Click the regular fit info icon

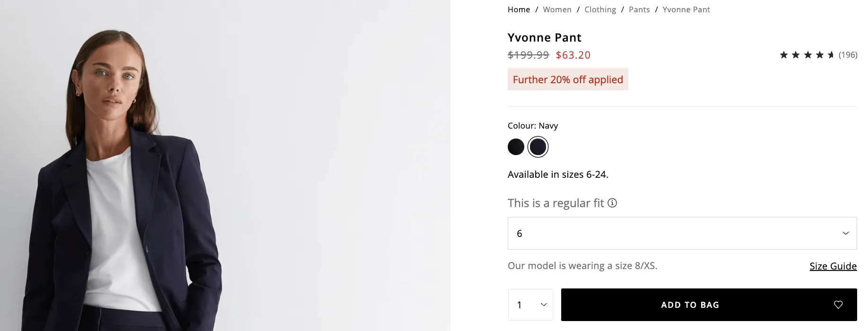point(612,203)
